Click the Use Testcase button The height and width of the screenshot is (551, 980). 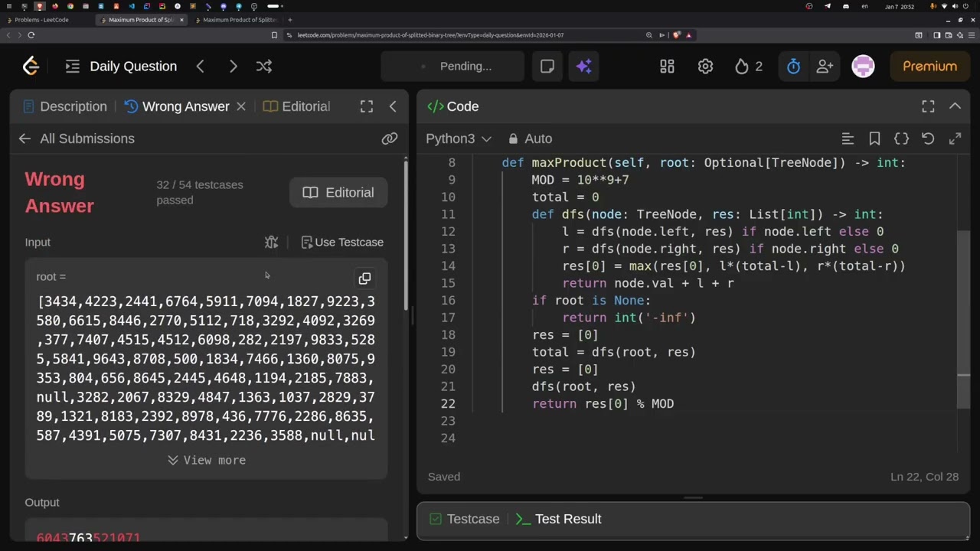342,243
